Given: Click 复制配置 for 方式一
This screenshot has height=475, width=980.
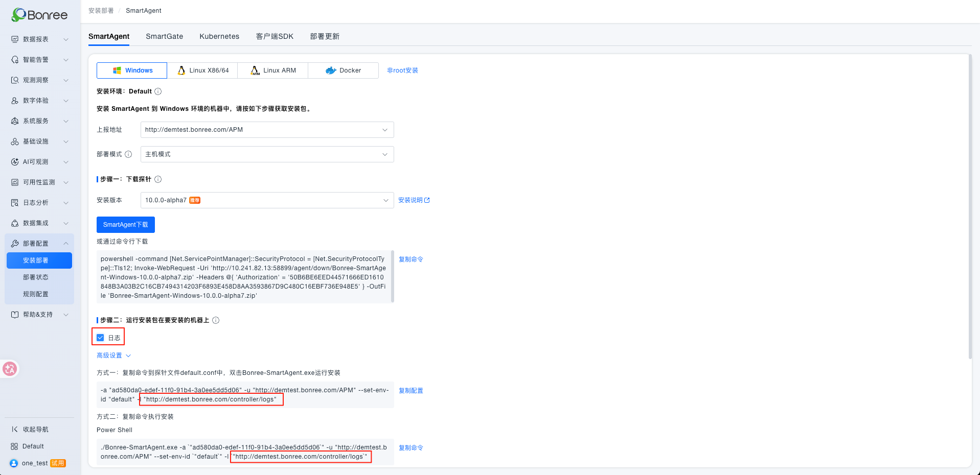Looking at the screenshot, I should coord(411,391).
